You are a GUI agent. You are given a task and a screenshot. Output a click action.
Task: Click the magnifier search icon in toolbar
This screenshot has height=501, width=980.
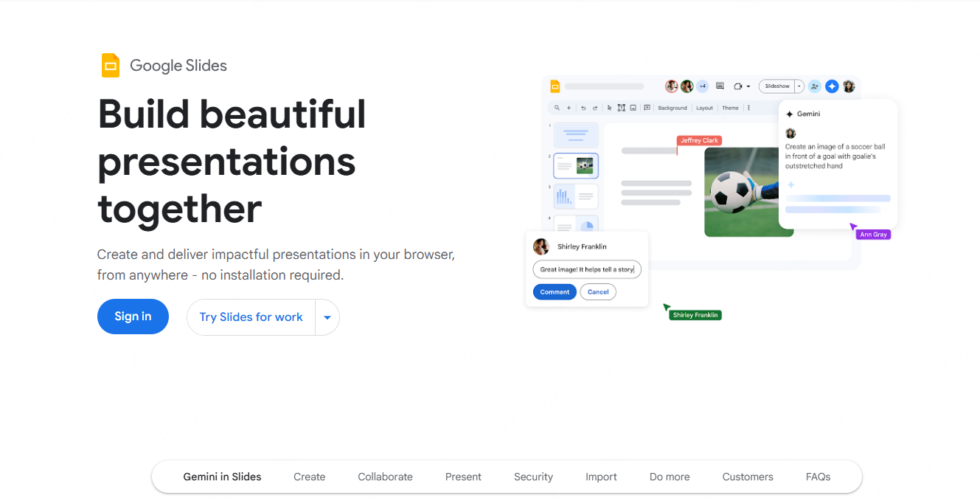point(558,108)
